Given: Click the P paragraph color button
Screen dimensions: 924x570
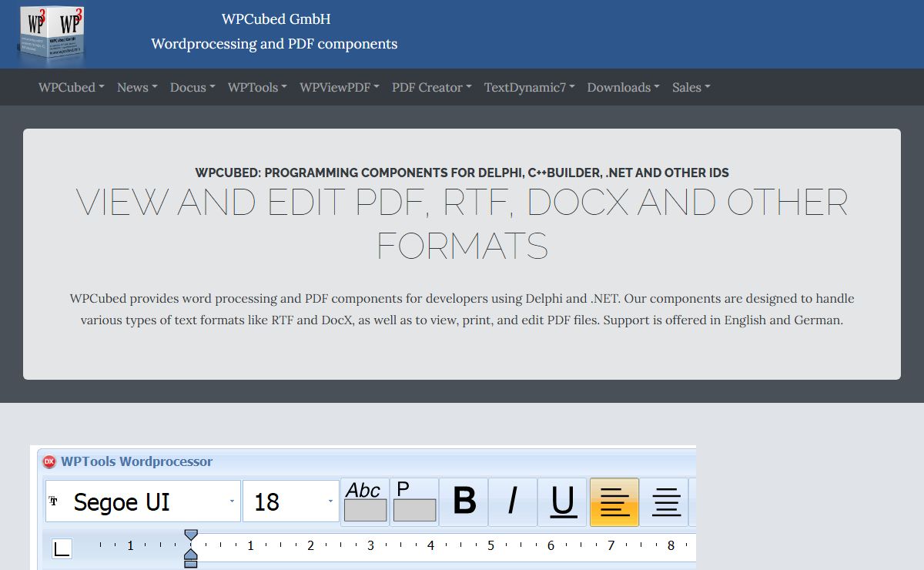Looking at the screenshot, I should pos(414,502).
